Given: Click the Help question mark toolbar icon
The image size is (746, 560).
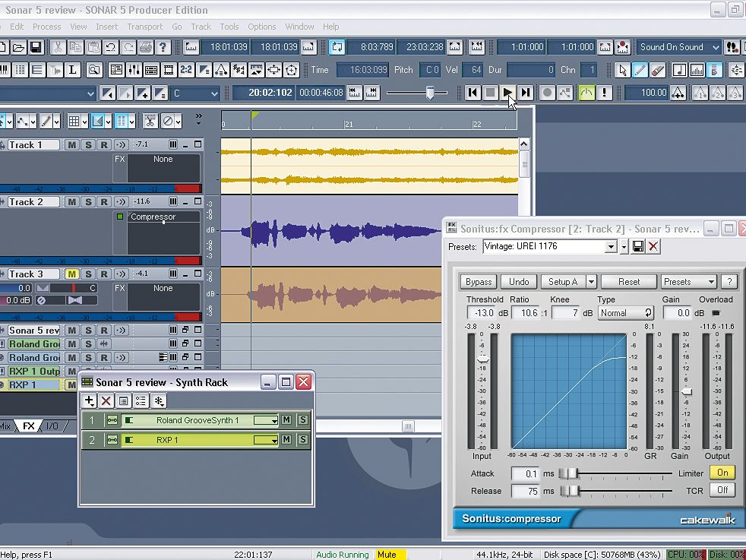Looking at the screenshot, I should tap(163, 47).
